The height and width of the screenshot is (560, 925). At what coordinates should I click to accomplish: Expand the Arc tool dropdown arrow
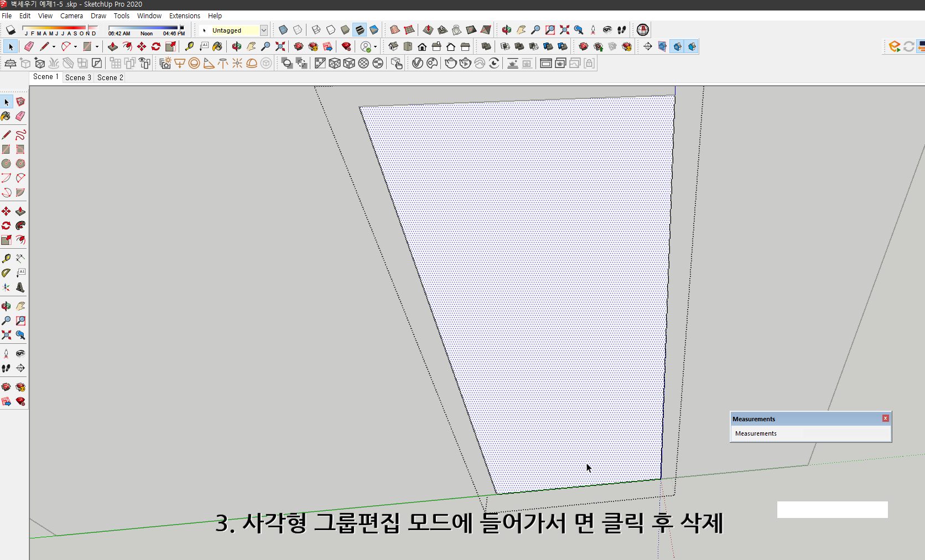75,46
